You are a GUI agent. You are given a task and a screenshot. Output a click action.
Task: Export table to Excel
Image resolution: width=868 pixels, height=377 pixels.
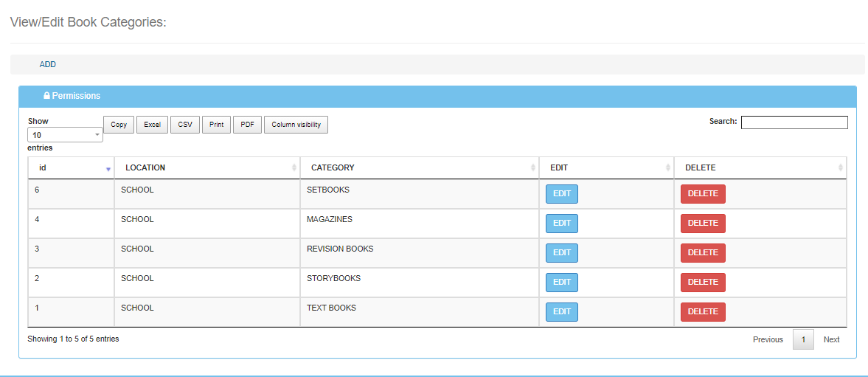pyautogui.click(x=152, y=125)
